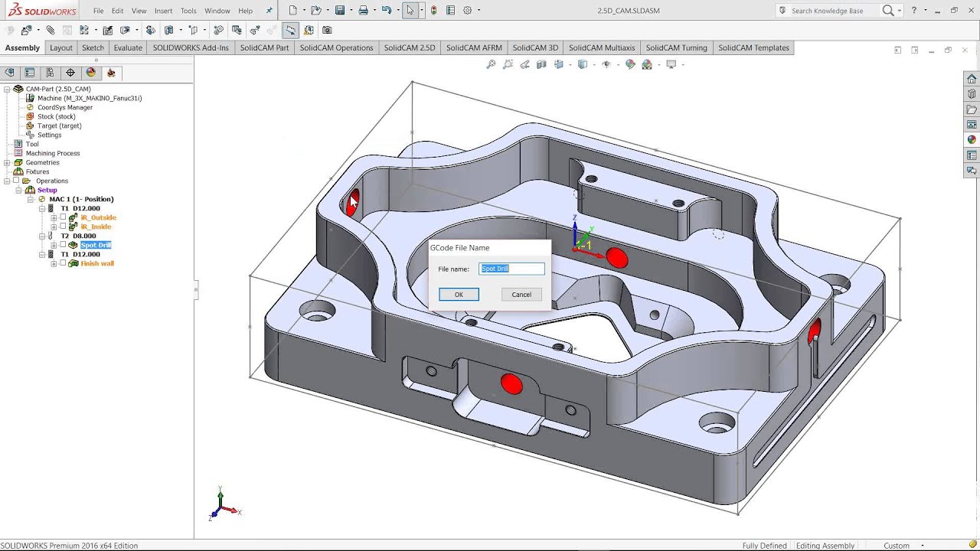Open the SolidCAM Manager tab icon
The width and height of the screenshot is (980, 551).
click(x=111, y=73)
